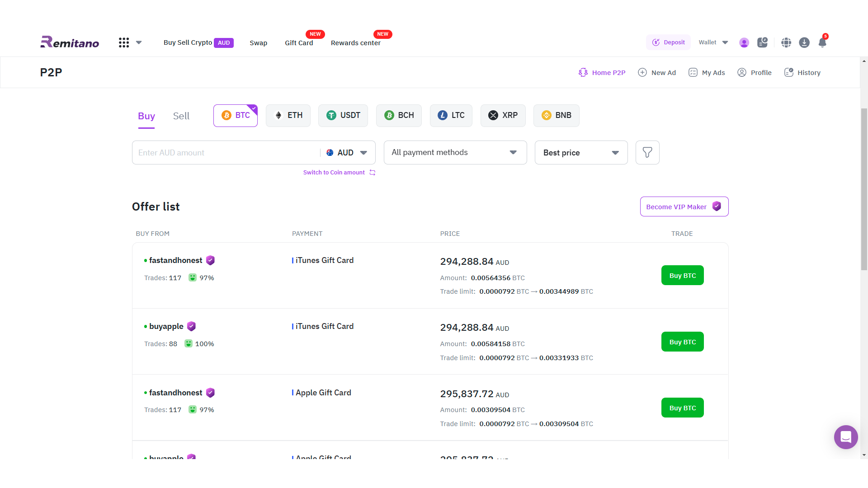Open buyapple's iTunes Gift Card seller profile
Viewport: 868px width, 488px height.
166,326
